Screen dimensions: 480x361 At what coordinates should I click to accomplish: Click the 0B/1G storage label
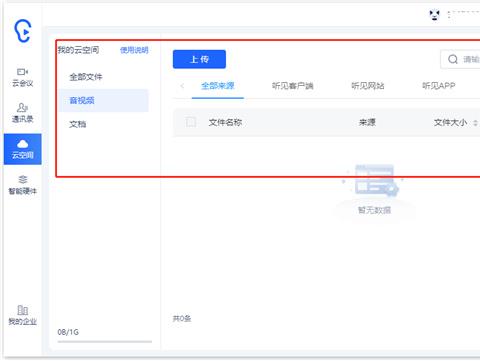(x=68, y=332)
